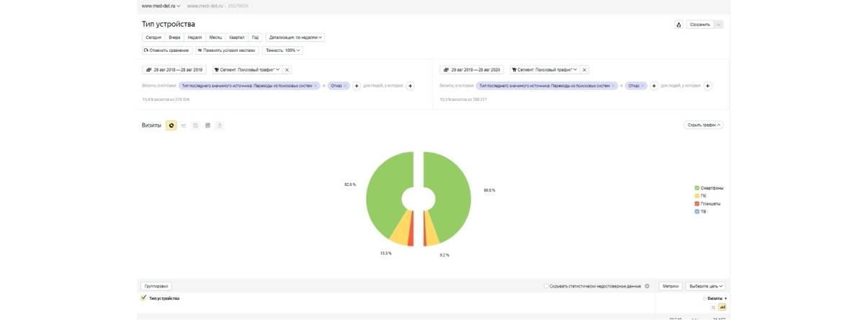This screenshot has width=868, height=320.
Task: Select 'Месяц' period tab
Action: point(215,37)
